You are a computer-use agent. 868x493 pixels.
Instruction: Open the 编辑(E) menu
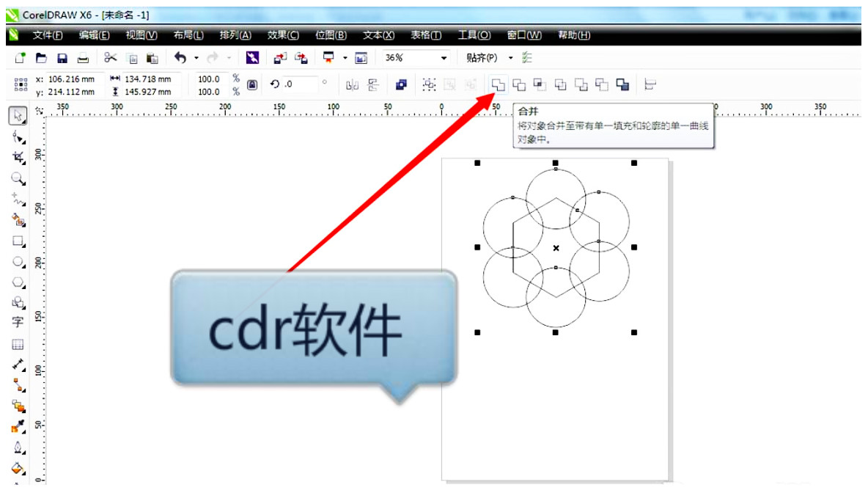94,35
